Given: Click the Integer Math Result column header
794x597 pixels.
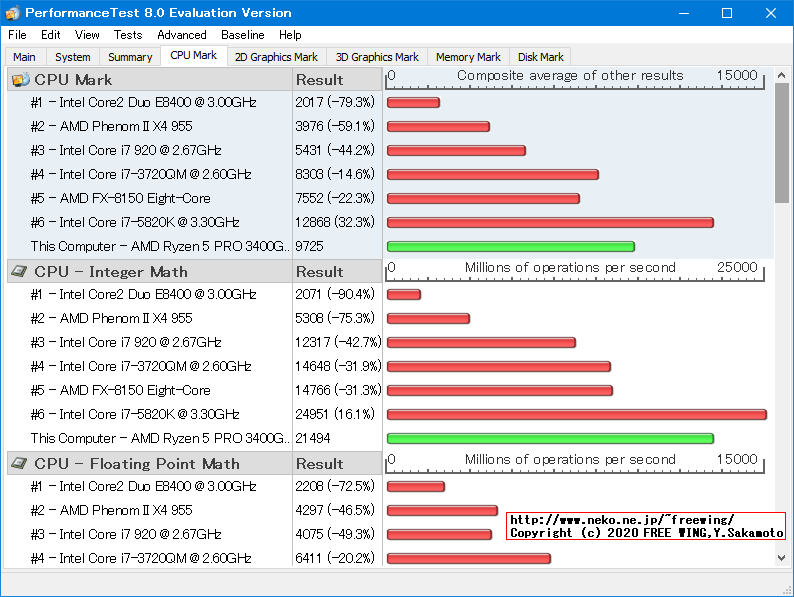Looking at the screenshot, I should (337, 271).
